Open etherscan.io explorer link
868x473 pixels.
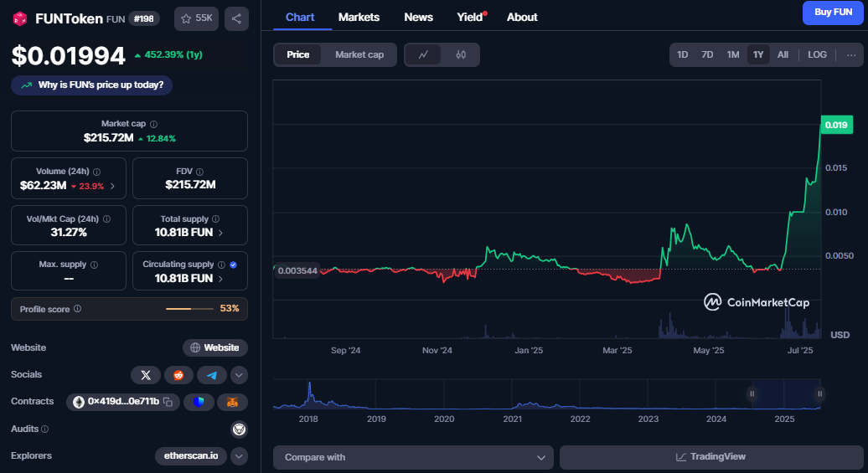coord(191,456)
